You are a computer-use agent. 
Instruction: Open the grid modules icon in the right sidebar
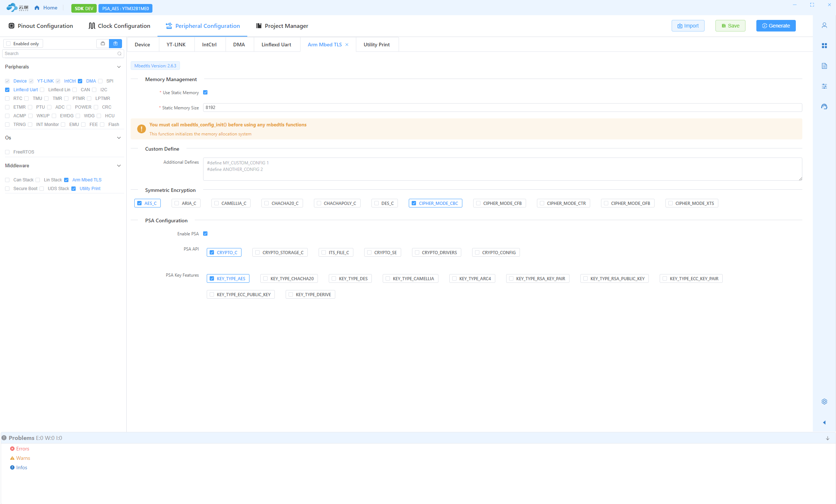tap(824, 46)
